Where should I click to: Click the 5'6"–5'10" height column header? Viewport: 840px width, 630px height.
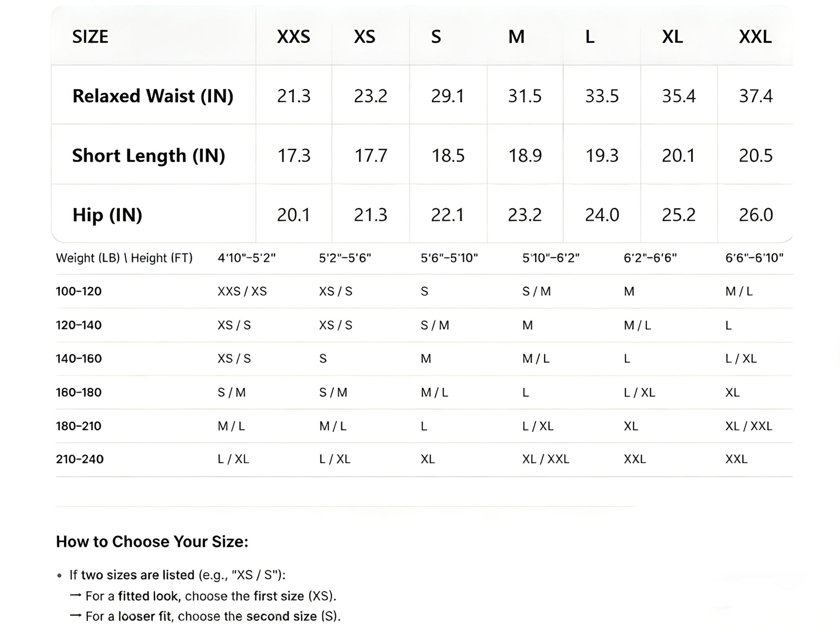(449, 258)
